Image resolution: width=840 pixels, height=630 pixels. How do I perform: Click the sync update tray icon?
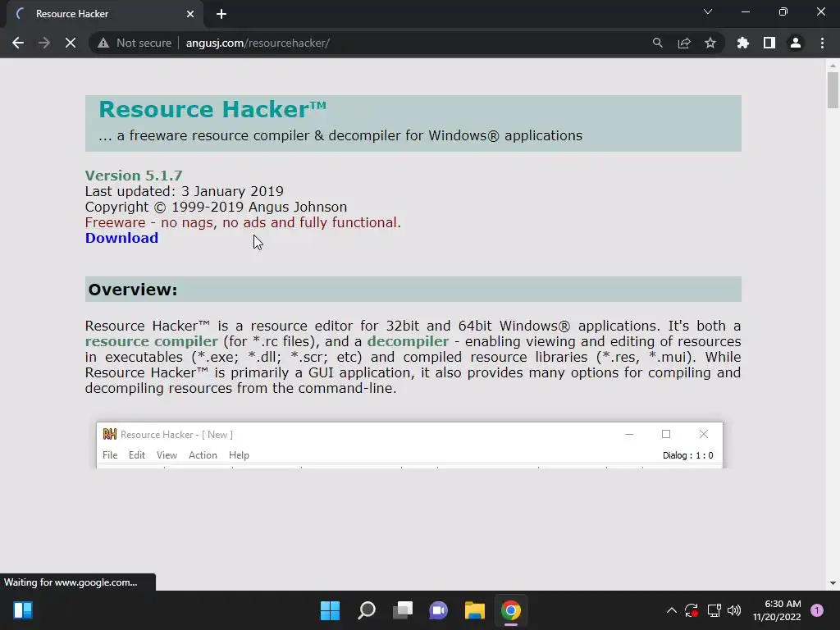(x=691, y=610)
